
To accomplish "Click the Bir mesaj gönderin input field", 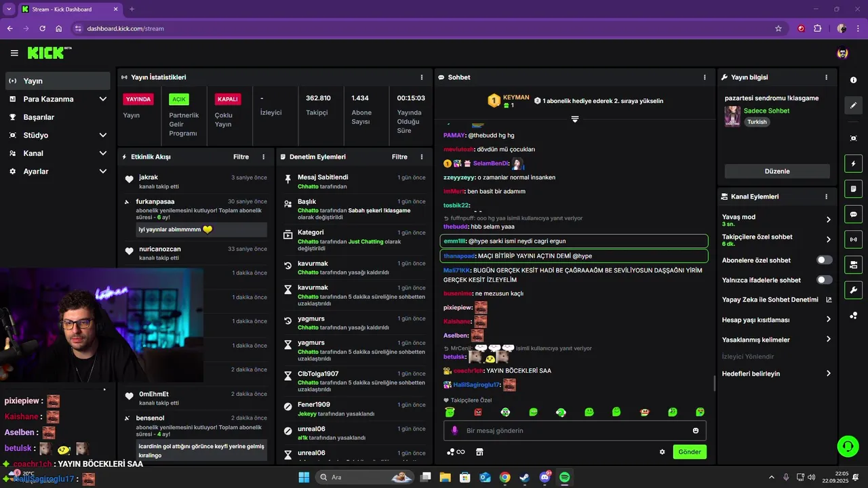I will tap(575, 430).
